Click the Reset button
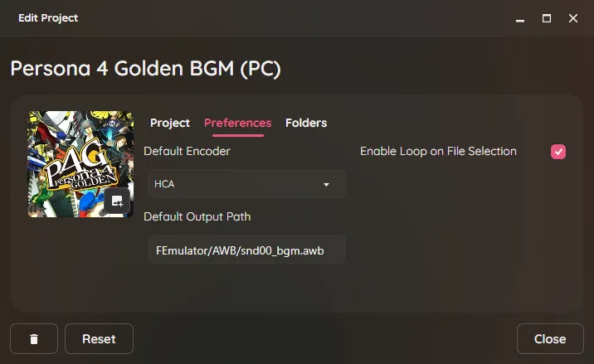This screenshot has height=364, width=594. [99, 338]
